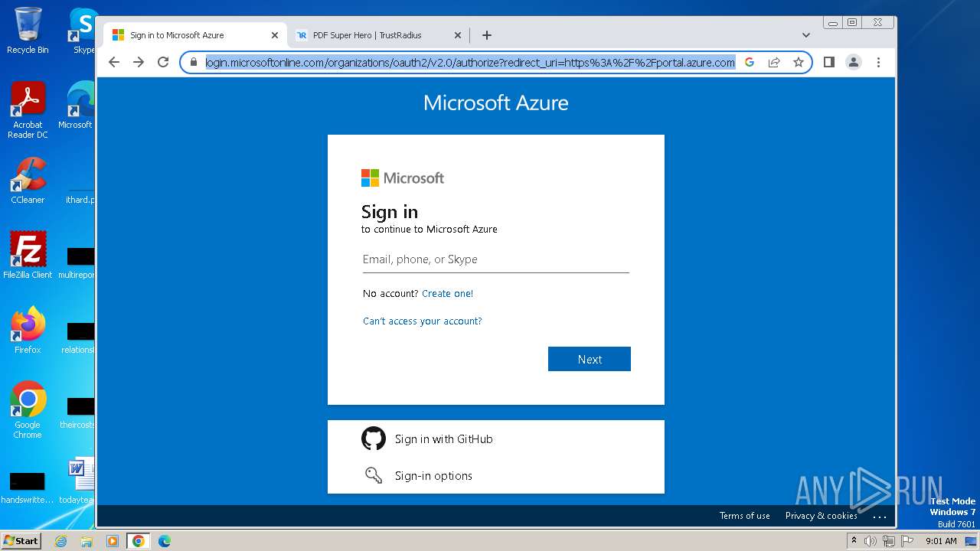Open the Chrome three-dot menu
Image resolution: width=980 pixels, height=551 pixels.
click(878, 62)
